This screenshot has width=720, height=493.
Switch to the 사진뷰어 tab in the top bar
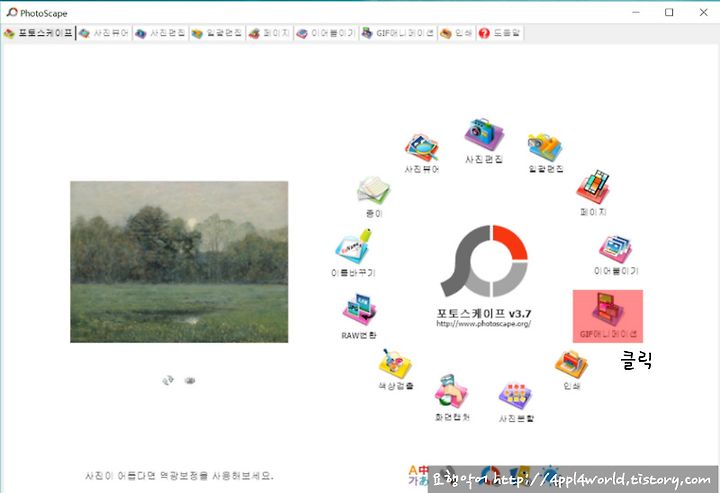pyautogui.click(x=104, y=33)
